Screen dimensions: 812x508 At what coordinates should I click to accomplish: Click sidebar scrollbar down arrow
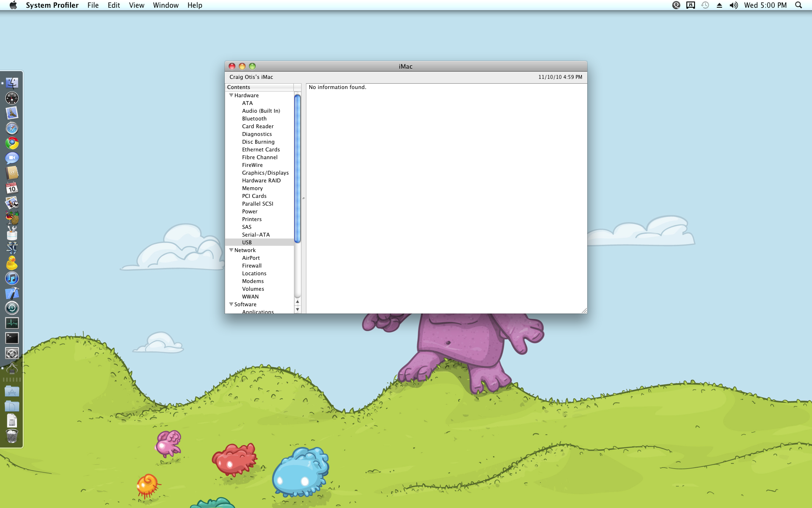pos(297,310)
